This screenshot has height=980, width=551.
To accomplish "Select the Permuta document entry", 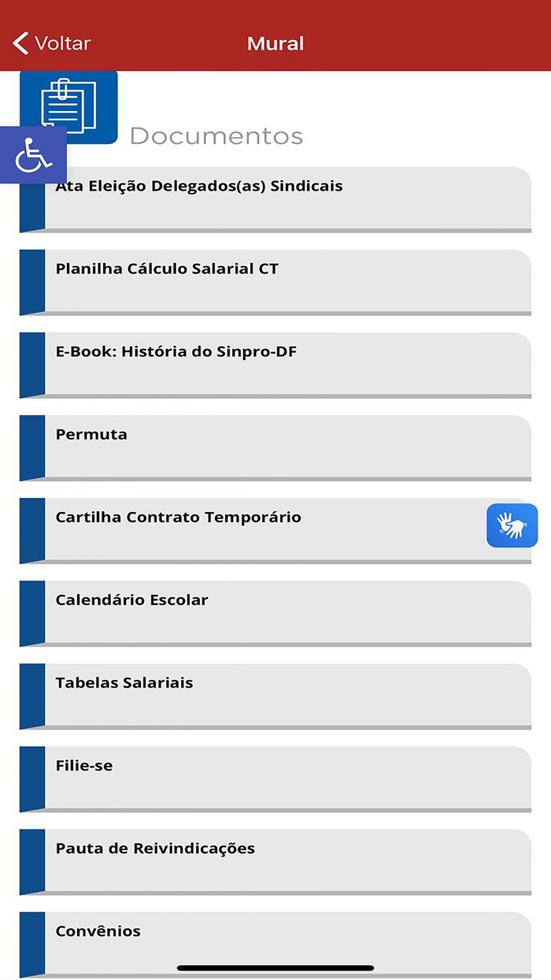I will click(275, 447).
